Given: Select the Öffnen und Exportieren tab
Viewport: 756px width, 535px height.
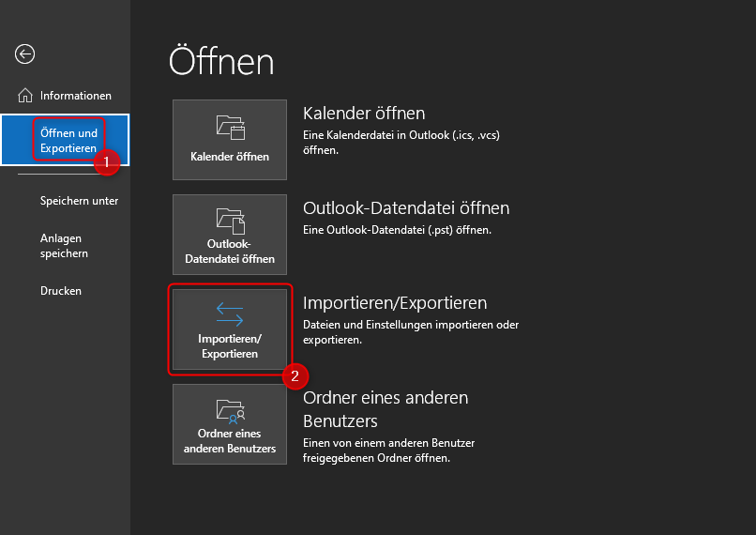Looking at the screenshot, I should [68, 141].
